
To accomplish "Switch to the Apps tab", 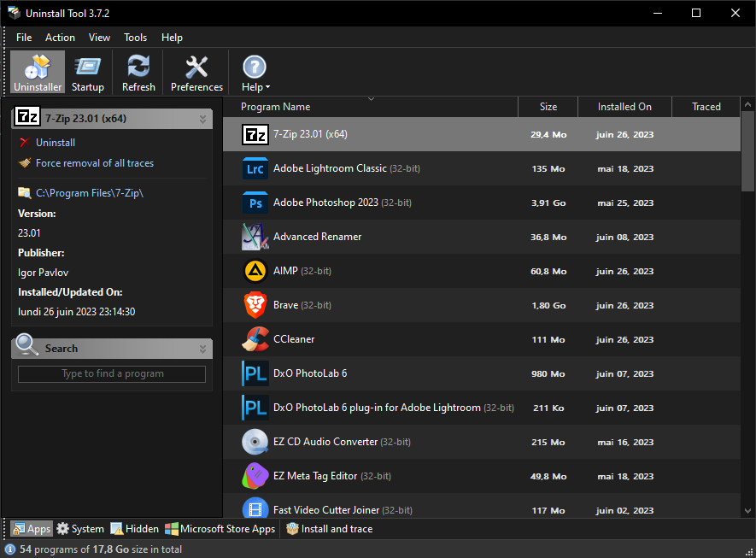I will click(32, 529).
